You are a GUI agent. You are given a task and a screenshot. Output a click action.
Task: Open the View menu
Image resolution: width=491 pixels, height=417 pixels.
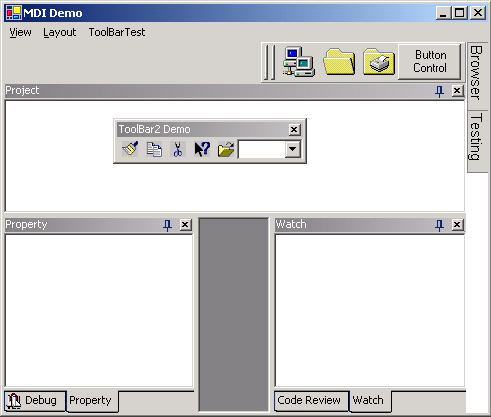pyautogui.click(x=20, y=32)
